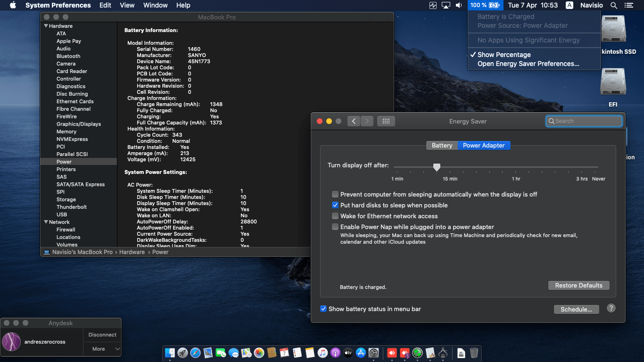Click the Energy Saver help question mark

(x=611, y=308)
